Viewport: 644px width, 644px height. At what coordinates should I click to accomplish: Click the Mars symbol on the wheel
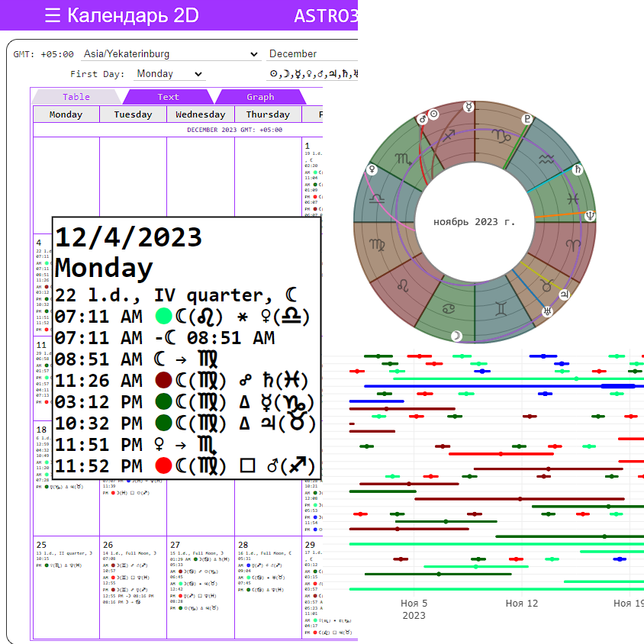422,119
